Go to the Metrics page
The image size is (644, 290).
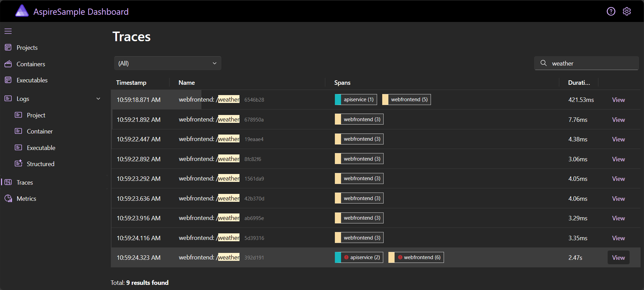26,198
